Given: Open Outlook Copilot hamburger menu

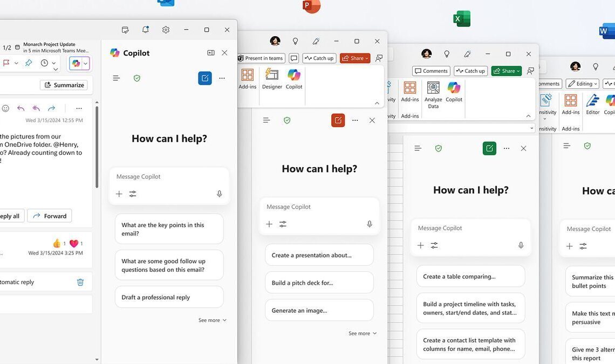Looking at the screenshot, I should [117, 78].
